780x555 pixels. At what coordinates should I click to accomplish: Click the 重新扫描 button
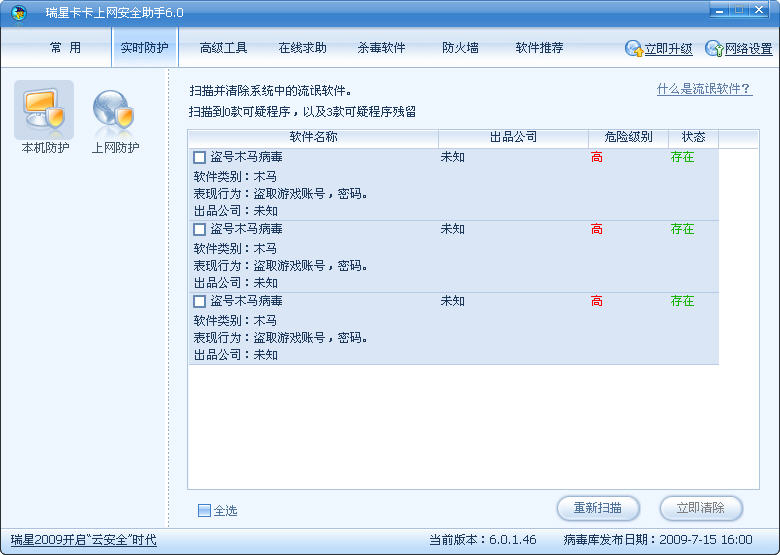pos(598,508)
